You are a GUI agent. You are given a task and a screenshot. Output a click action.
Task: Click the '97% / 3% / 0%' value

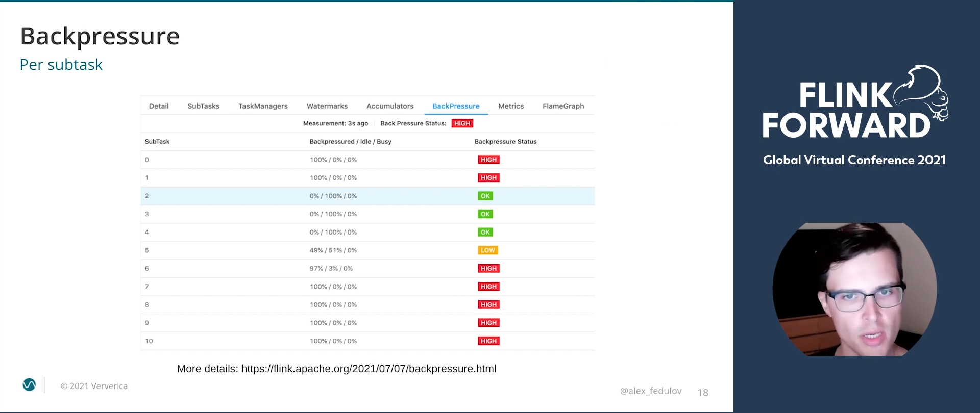(x=331, y=268)
